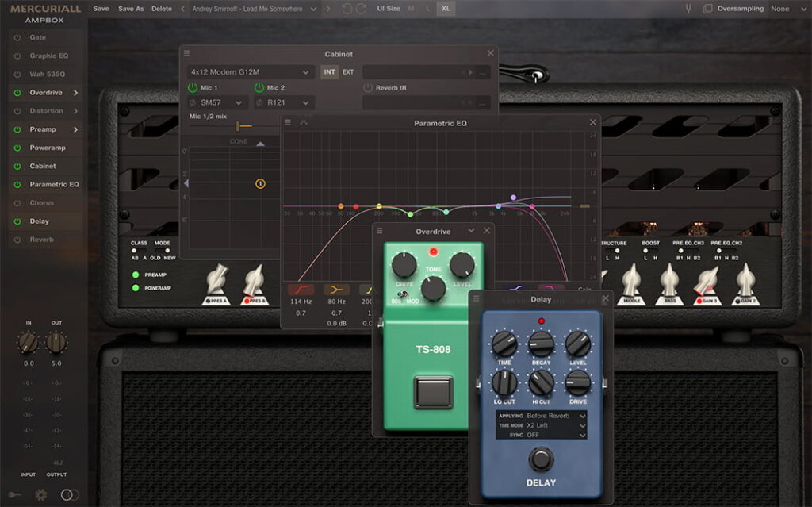Screen dimensions: 812x507
Task: Click the Delete preset button
Action: pos(162,9)
